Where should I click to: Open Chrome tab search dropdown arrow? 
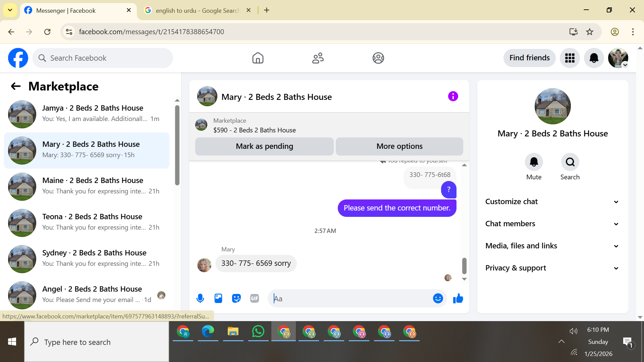click(x=10, y=10)
